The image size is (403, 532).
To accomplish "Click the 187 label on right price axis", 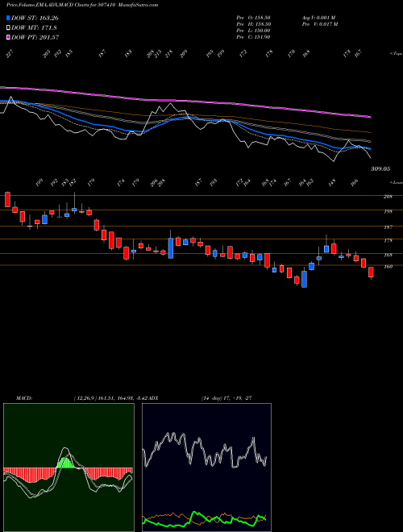I will click(388, 227).
